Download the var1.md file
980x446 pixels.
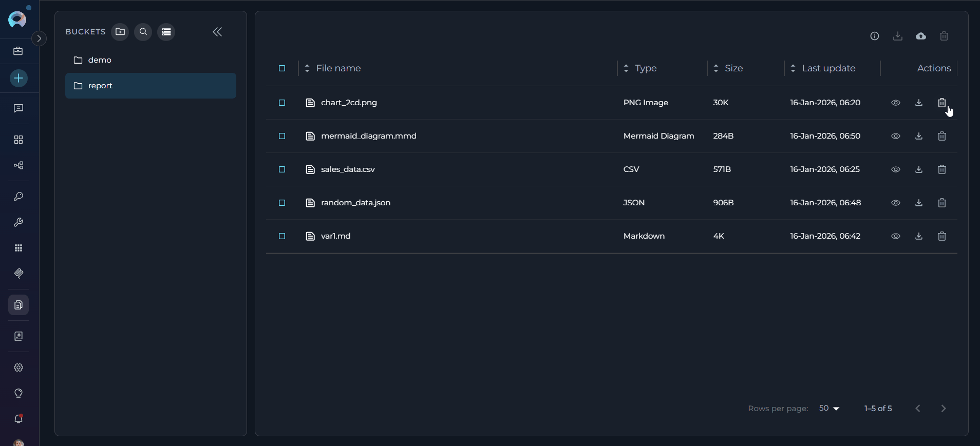pos(918,236)
